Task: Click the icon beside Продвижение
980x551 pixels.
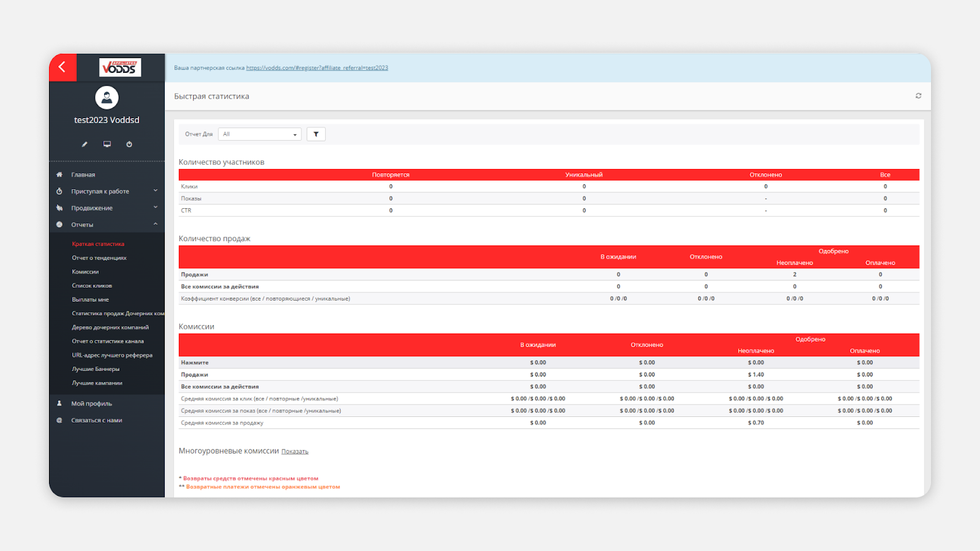Action: pos(59,208)
